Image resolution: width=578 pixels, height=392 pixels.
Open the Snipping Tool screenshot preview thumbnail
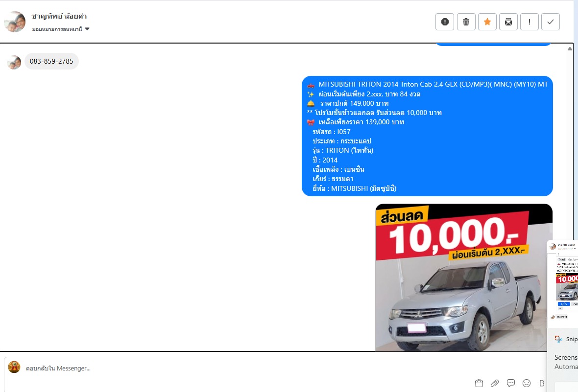click(562, 284)
